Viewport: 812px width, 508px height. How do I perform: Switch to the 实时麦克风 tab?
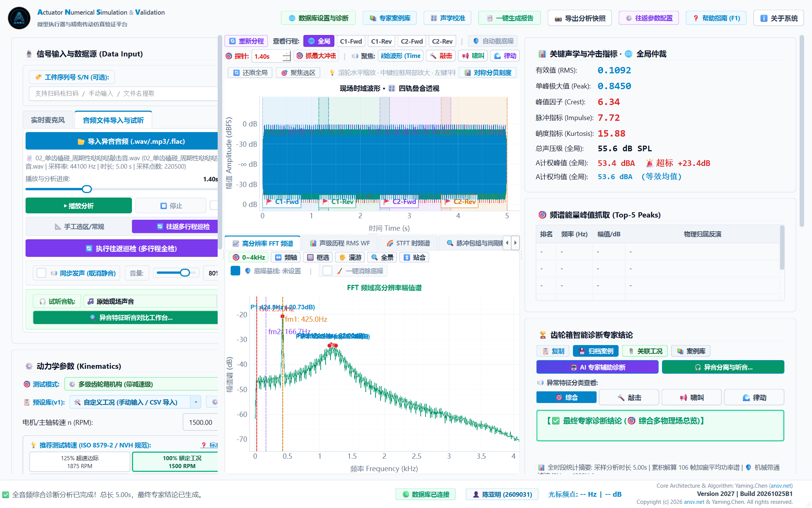pyautogui.click(x=48, y=120)
